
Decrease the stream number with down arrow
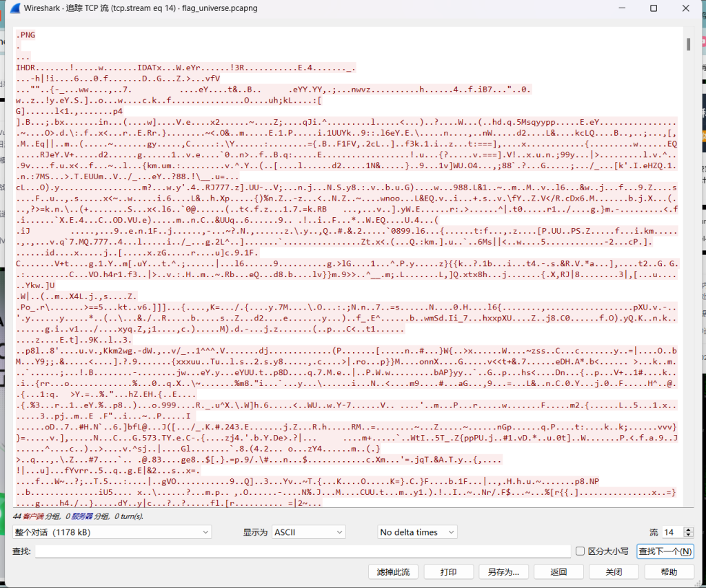tap(687, 536)
